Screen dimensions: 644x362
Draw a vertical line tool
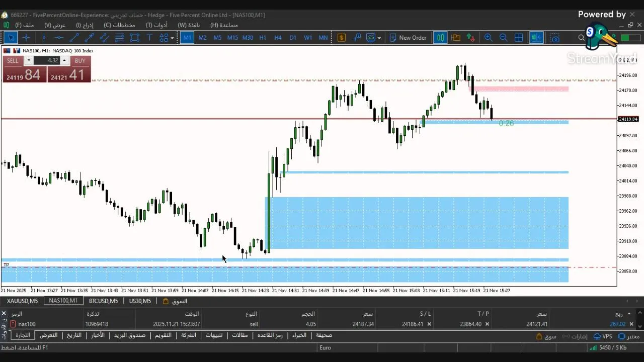44,38
